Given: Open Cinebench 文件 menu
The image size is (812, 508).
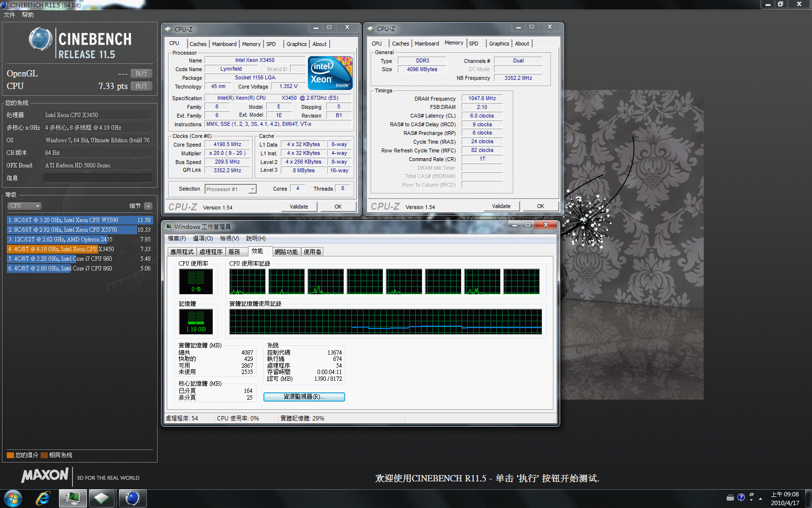Looking at the screenshot, I should pos(9,15).
